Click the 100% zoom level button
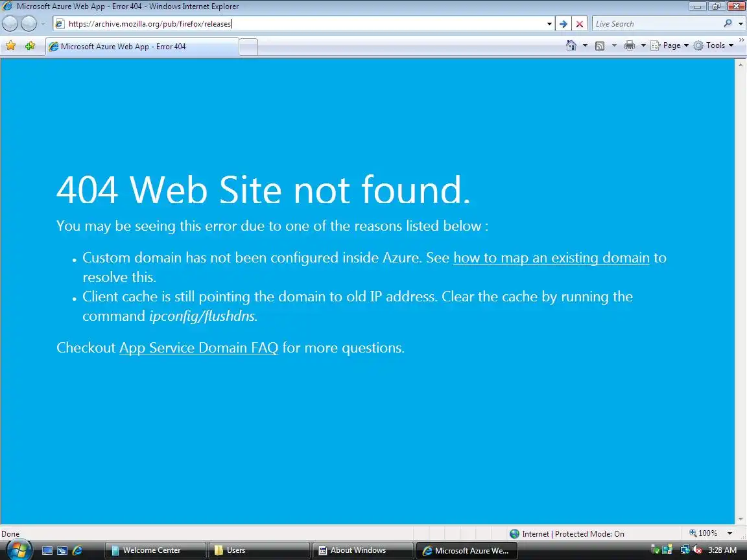Image resolution: width=747 pixels, height=560 pixels. (x=703, y=533)
